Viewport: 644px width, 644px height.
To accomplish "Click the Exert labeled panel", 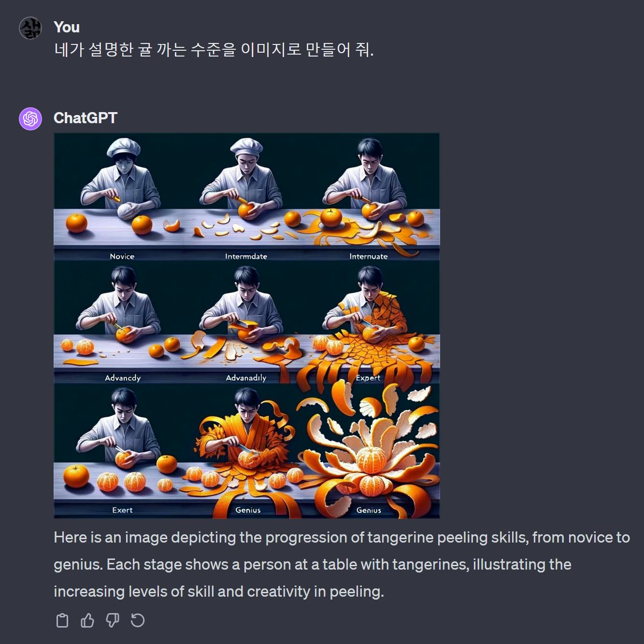I will pyautogui.click(x=118, y=451).
